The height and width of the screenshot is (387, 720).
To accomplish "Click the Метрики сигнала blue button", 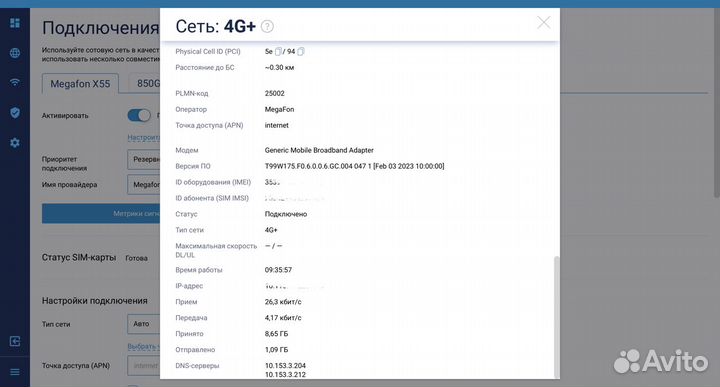I will click(x=101, y=213).
